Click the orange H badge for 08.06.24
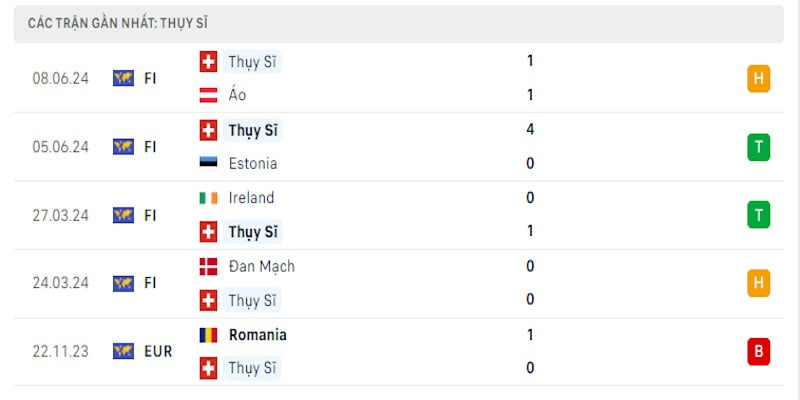Viewport: 800px width, 400px height. pos(759,79)
